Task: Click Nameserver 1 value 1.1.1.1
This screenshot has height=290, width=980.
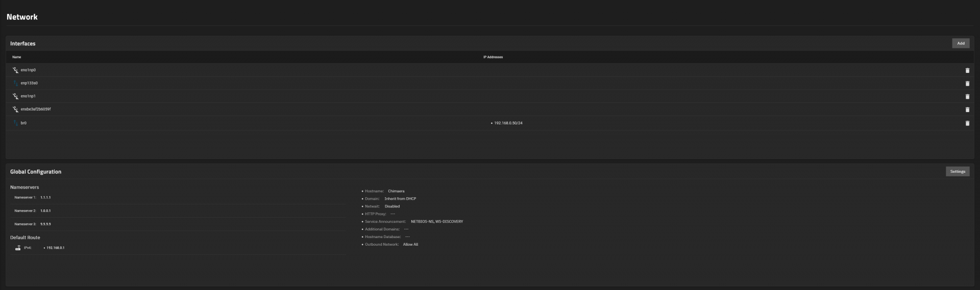Action: click(45, 197)
